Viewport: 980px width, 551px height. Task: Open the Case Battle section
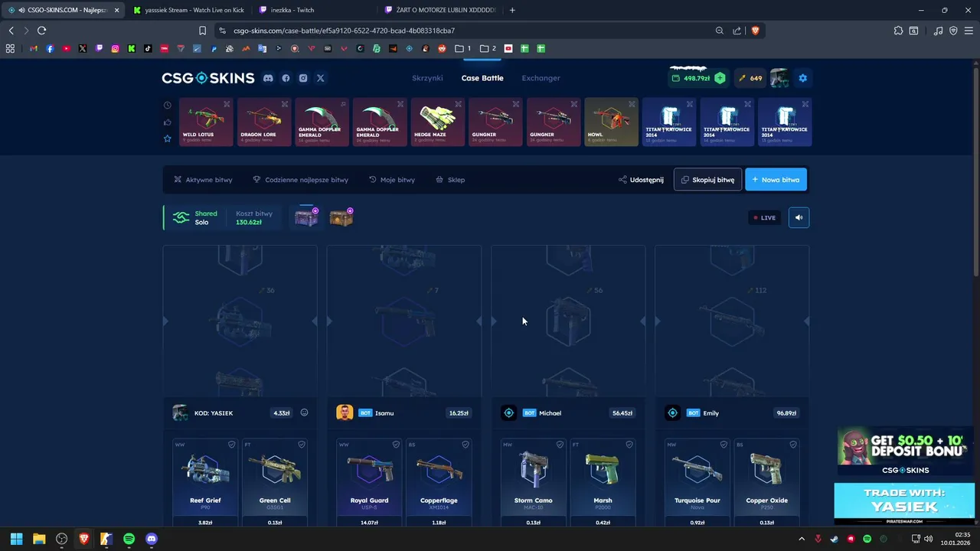point(482,78)
